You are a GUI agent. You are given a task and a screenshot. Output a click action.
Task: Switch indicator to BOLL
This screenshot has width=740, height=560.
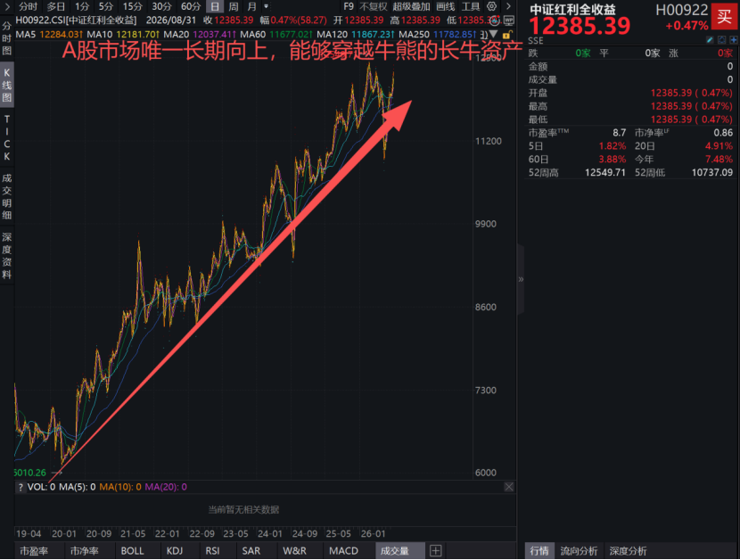pyautogui.click(x=132, y=550)
